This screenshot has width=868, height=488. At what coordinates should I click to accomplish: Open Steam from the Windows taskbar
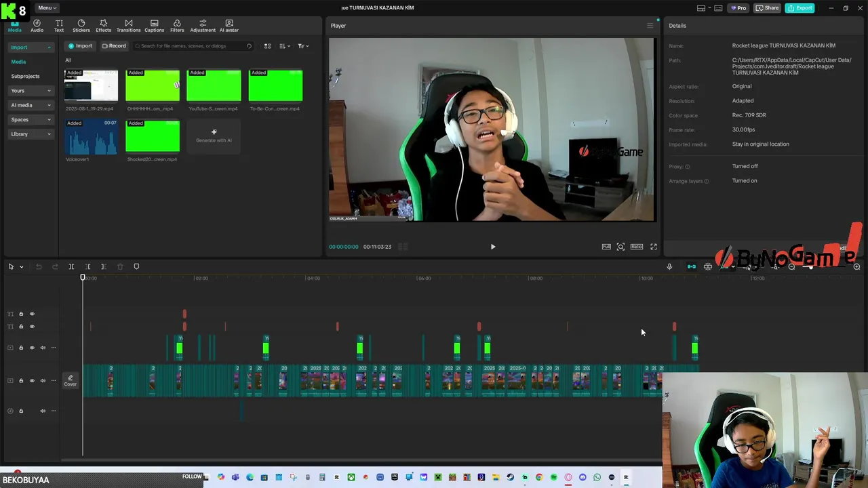click(511, 477)
